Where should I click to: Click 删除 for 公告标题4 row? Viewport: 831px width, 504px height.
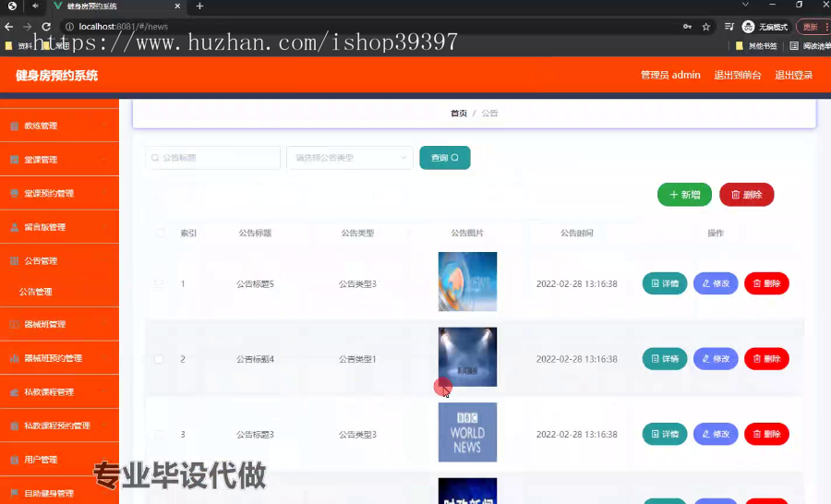pyautogui.click(x=766, y=359)
